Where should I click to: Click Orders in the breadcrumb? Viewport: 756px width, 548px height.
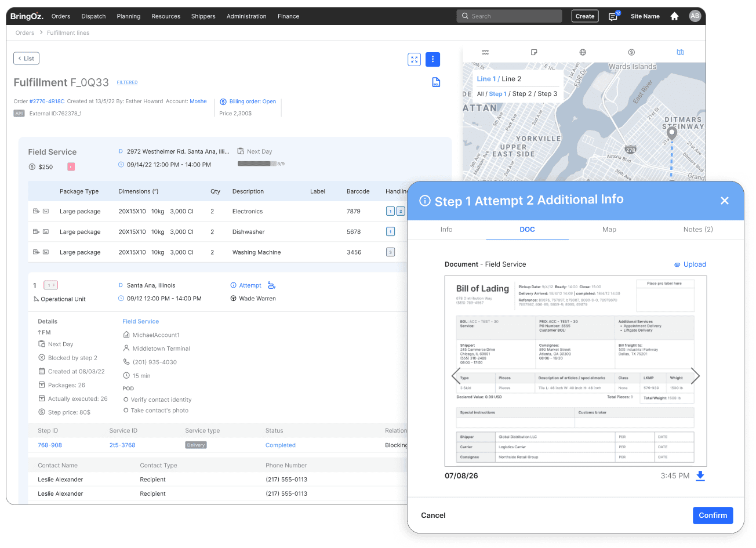click(25, 33)
